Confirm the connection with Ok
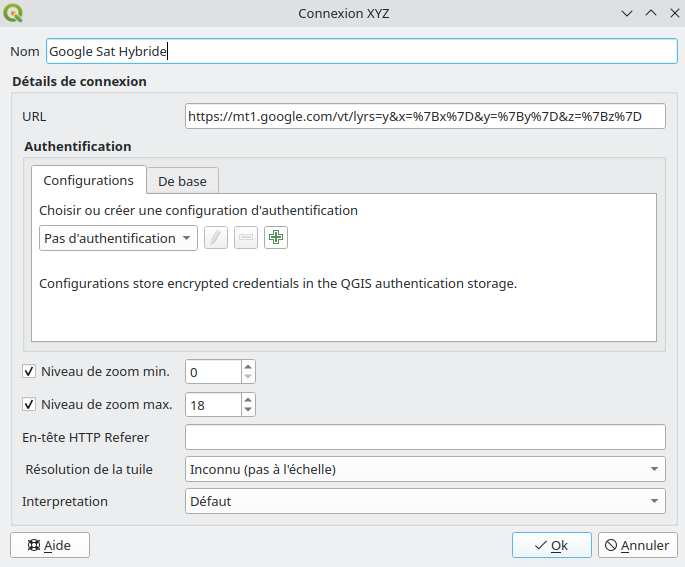 [x=551, y=545]
